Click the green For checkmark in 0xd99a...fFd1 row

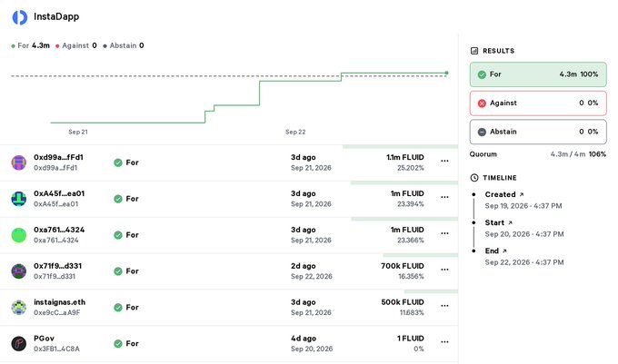(118, 162)
